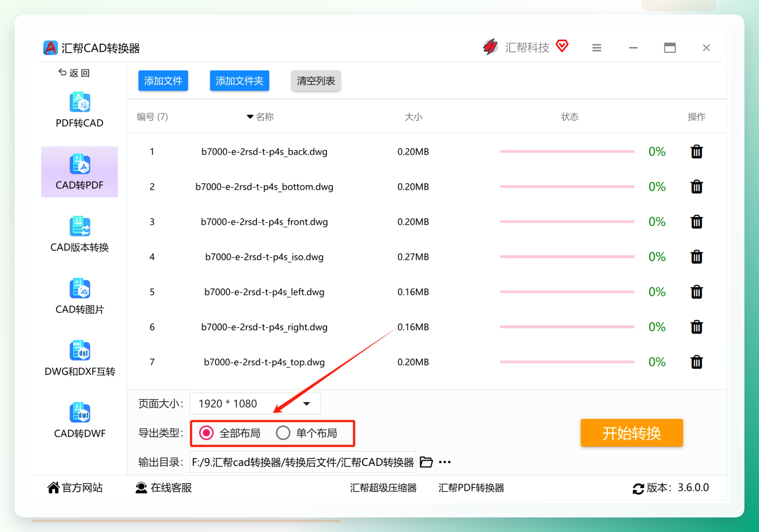Expand the 页面大小 dropdown
This screenshot has height=532, width=759.
pyautogui.click(x=255, y=404)
